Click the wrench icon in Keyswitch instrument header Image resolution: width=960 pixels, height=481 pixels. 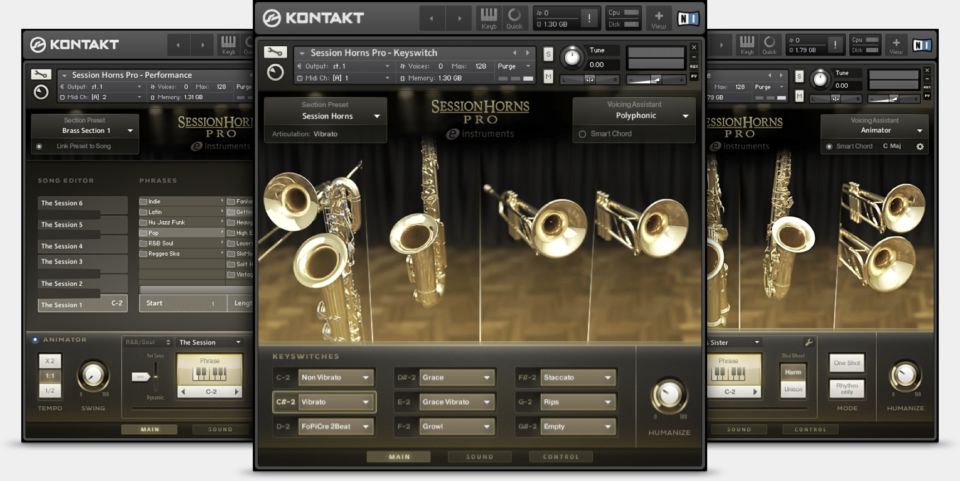[274, 52]
